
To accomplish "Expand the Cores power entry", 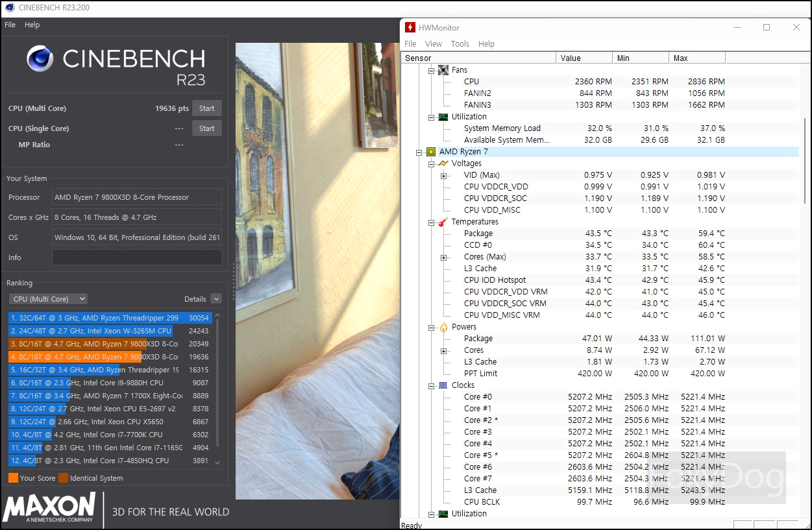I will tap(444, 351).
